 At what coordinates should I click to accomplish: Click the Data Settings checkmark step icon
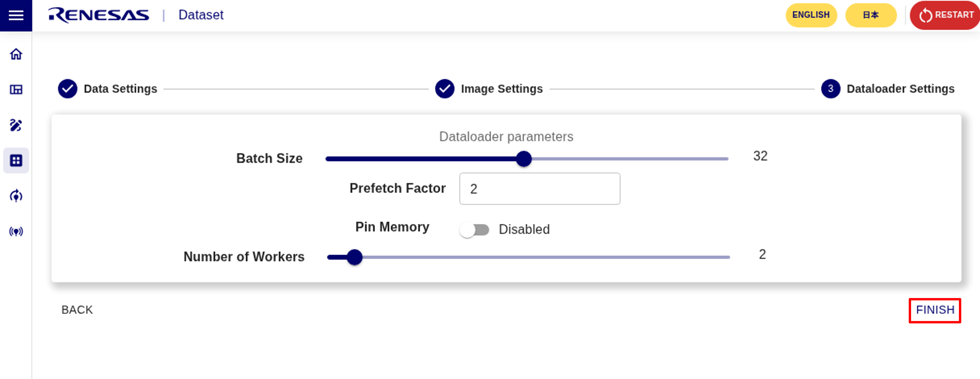pyautogui.click(x=67, y=89)
